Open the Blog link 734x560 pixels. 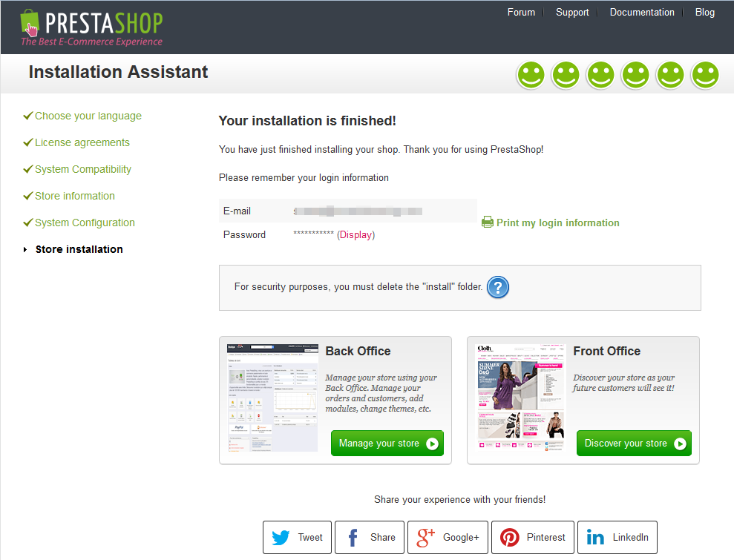pos(704,12)
